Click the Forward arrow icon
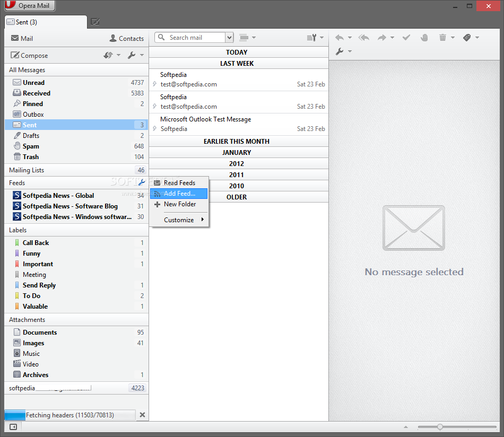 click(x=382, y=38)
